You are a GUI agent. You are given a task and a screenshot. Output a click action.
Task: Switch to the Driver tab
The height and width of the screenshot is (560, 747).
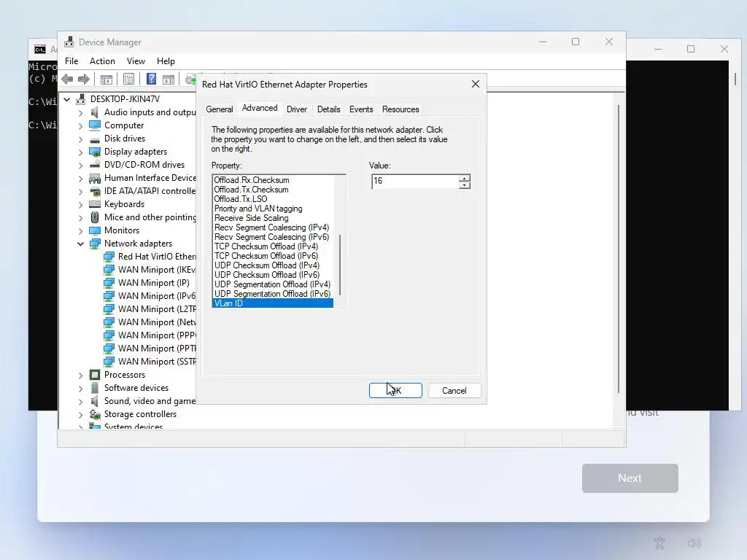297,109
